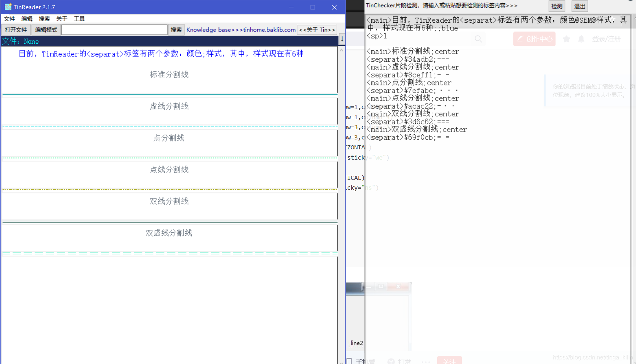Open the 文件 menu

click(9, 18)
